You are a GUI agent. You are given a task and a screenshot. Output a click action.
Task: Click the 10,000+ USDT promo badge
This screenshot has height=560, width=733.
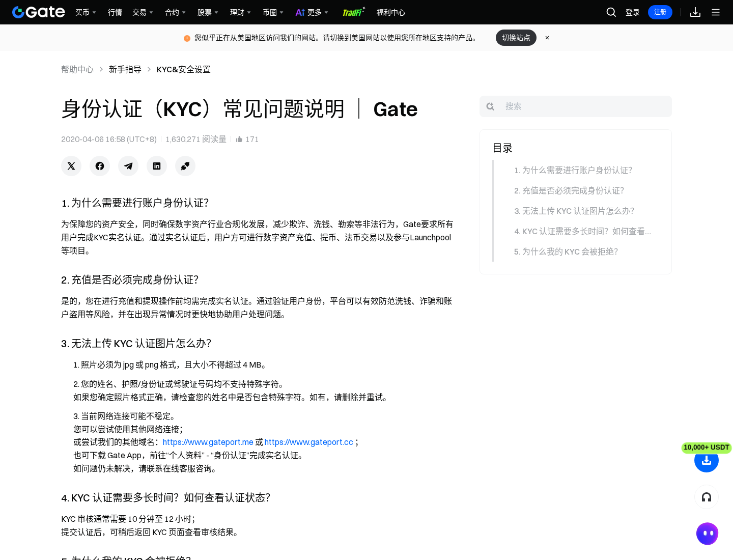[x=707, y=447]
